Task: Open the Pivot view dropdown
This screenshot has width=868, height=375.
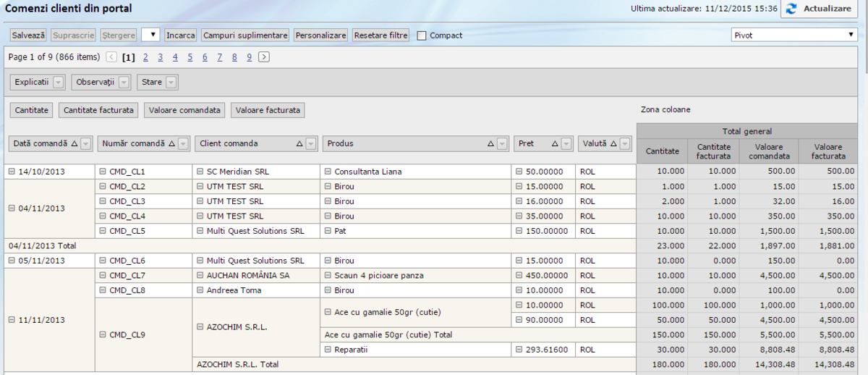Action: (x=794, y=35)
